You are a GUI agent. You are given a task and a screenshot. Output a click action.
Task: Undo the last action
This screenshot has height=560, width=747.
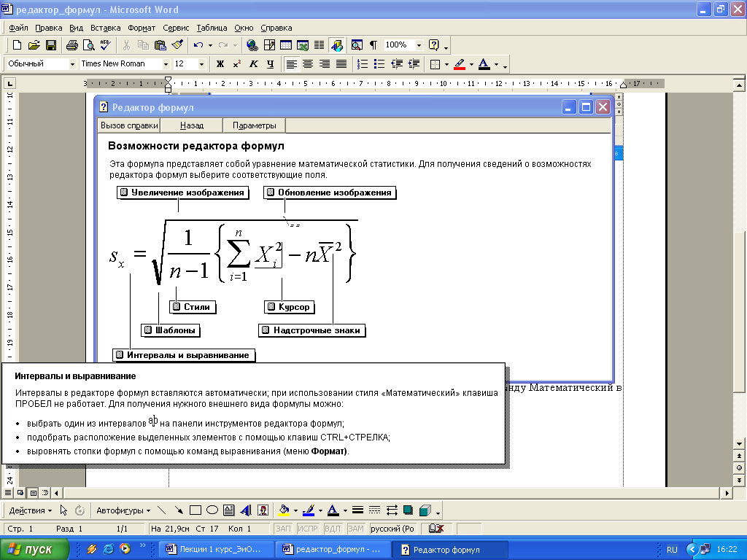pos(198,45)
